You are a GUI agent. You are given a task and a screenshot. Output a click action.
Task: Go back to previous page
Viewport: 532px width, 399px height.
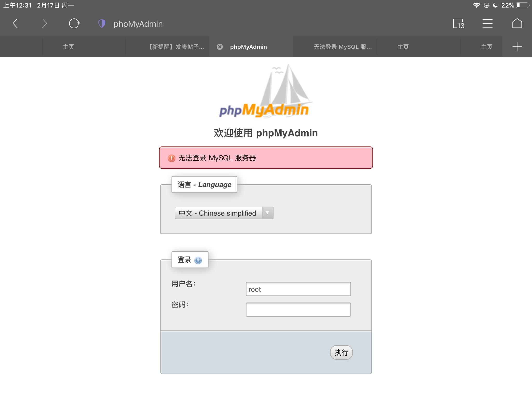[x=15, y=24]
